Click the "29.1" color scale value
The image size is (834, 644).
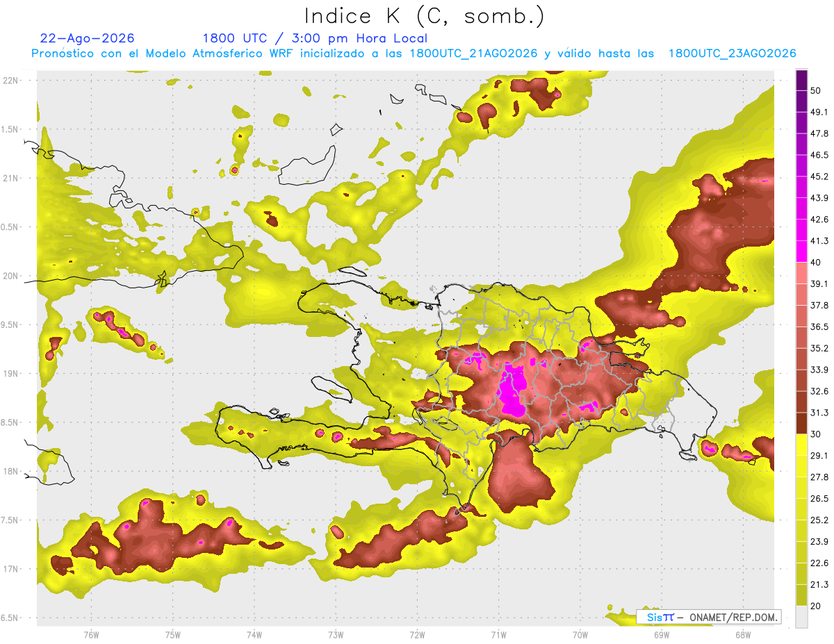(x=819, y=456)
